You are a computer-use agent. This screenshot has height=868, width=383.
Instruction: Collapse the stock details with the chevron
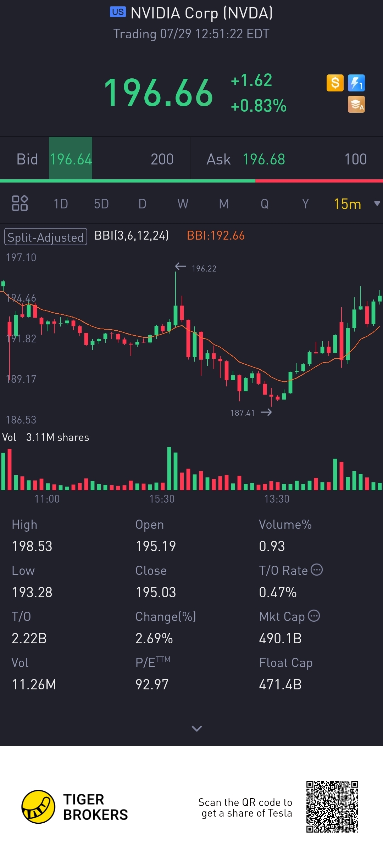pos(196,728)
